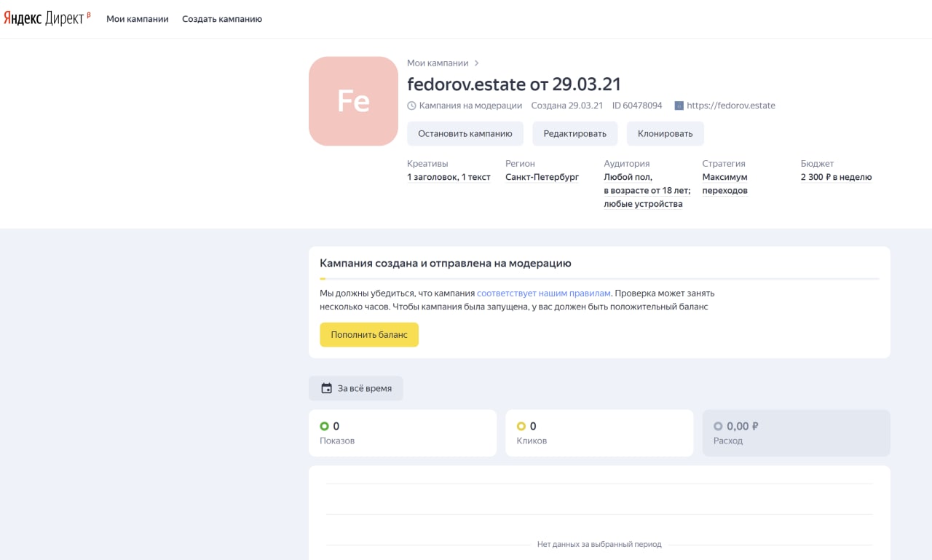Select the "Креативы" column label
The height and width of the screenshot is (560, 932).
(427, 164)
